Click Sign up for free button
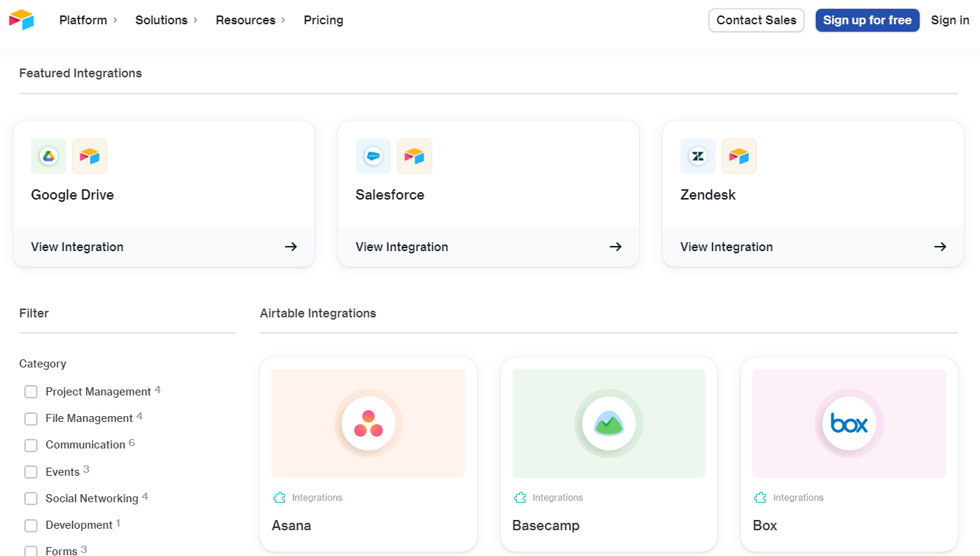Viewport: 980px width, 556px height. point(867,20)
